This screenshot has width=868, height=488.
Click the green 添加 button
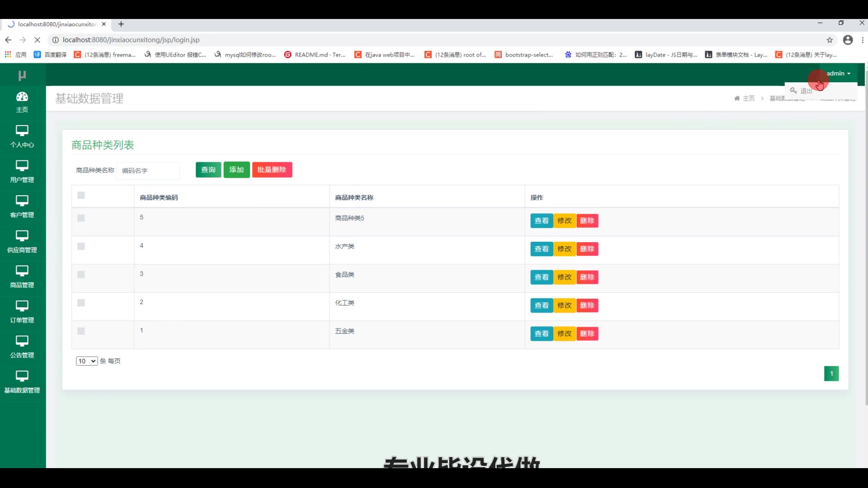(x=236, y=170)
